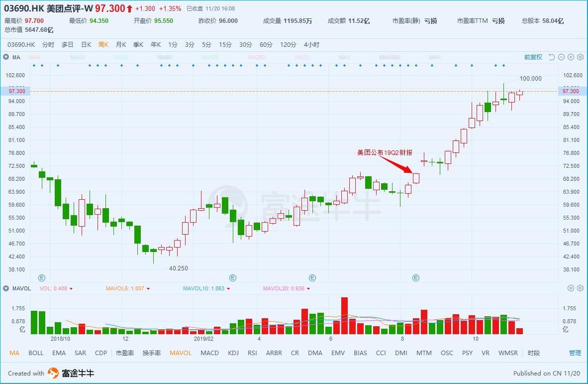Enable the VR indicator
The image size is (588, 384).
pos(486,353)
